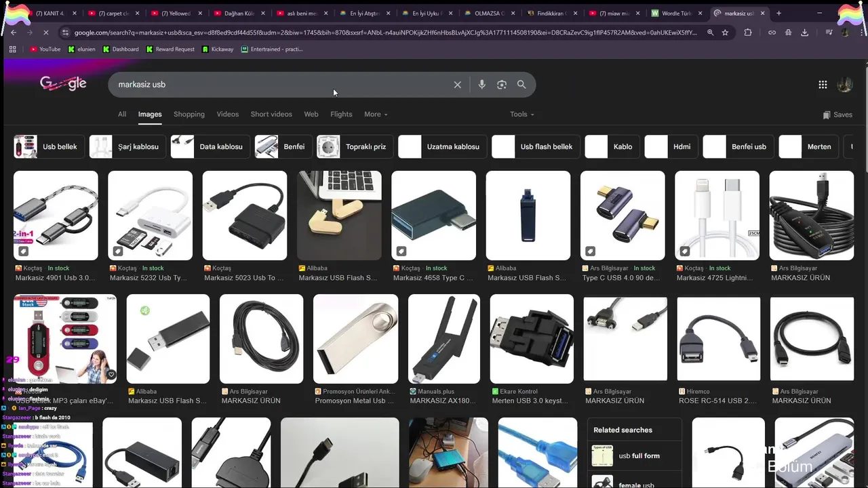Open the Reward Request bookmark
Screen dimensions: 868x488
(170, 49)
